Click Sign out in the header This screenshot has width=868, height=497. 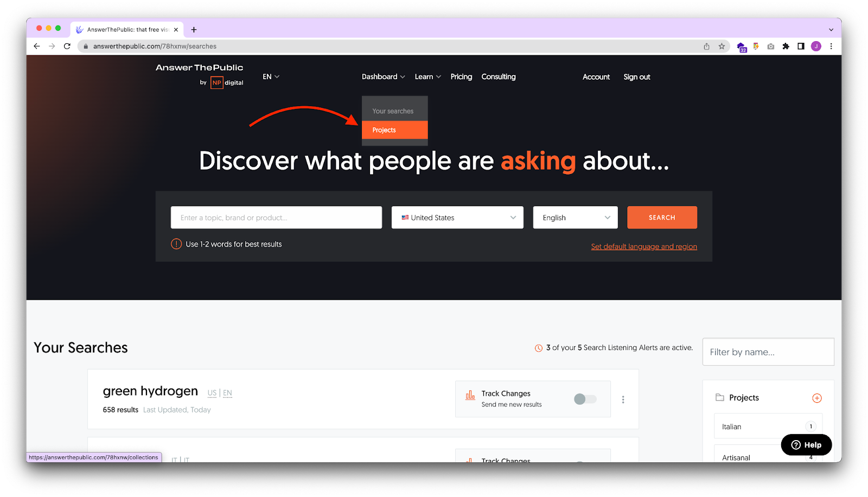pyautogui.click(x=637, y=77)
